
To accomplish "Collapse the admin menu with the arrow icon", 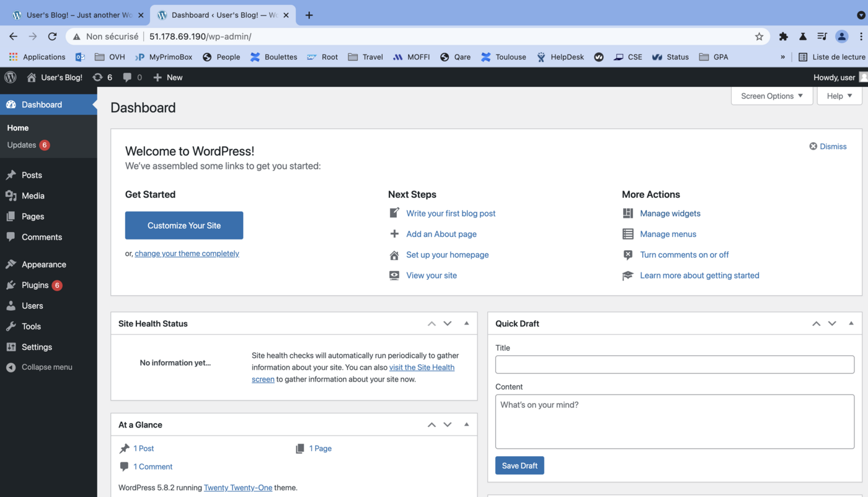I will [x=11, y=367].
